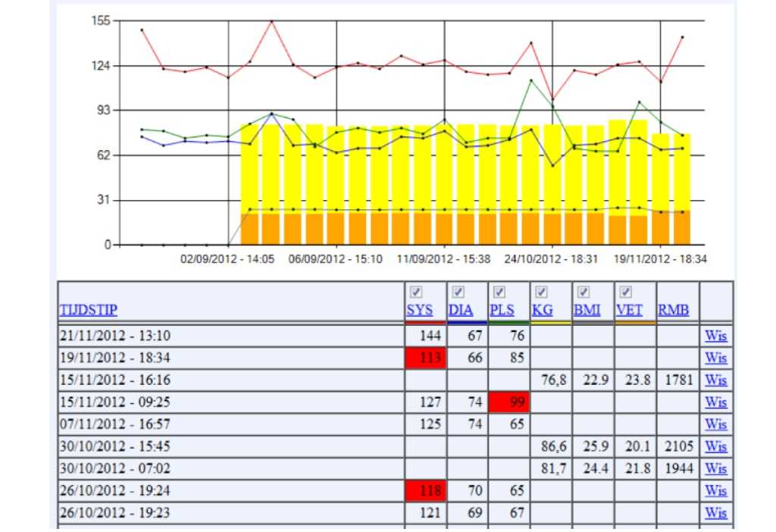This screenshot has height=532, width=776.
Task: Delete 19/11/2012 18:34 row via Wis
Action: pos(715,358)
